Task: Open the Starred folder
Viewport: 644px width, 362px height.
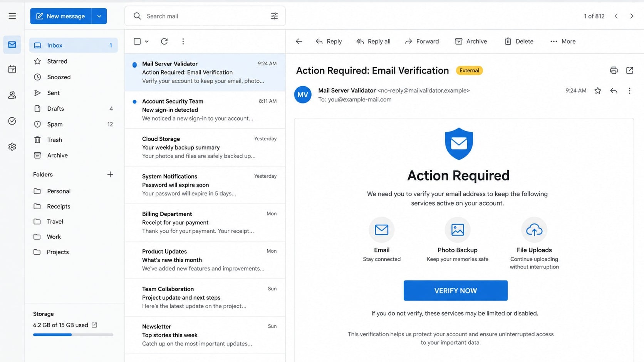Action: pos(74,61)
